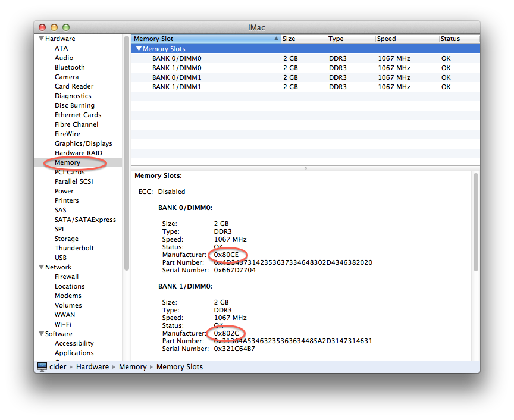Sort by the Memory Slot column header
The image size is (514, 420).
[206, 39]
